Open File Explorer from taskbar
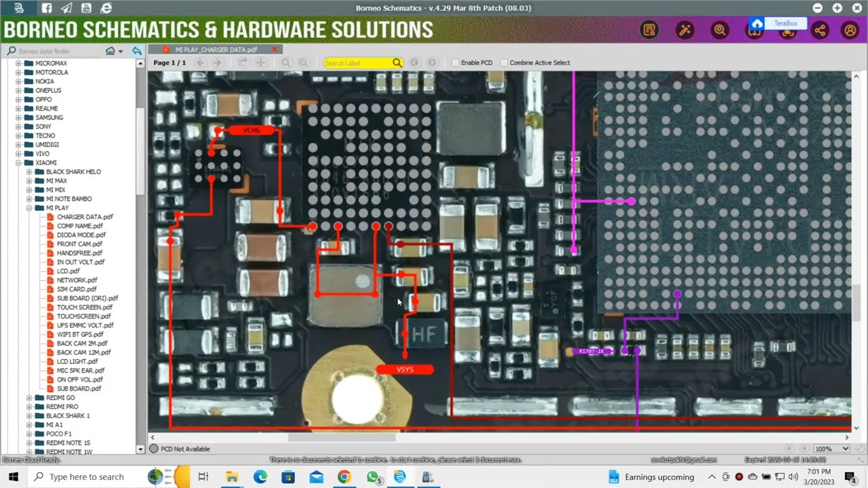The width and height of the screenshot is (868, 488). (233, 476)
